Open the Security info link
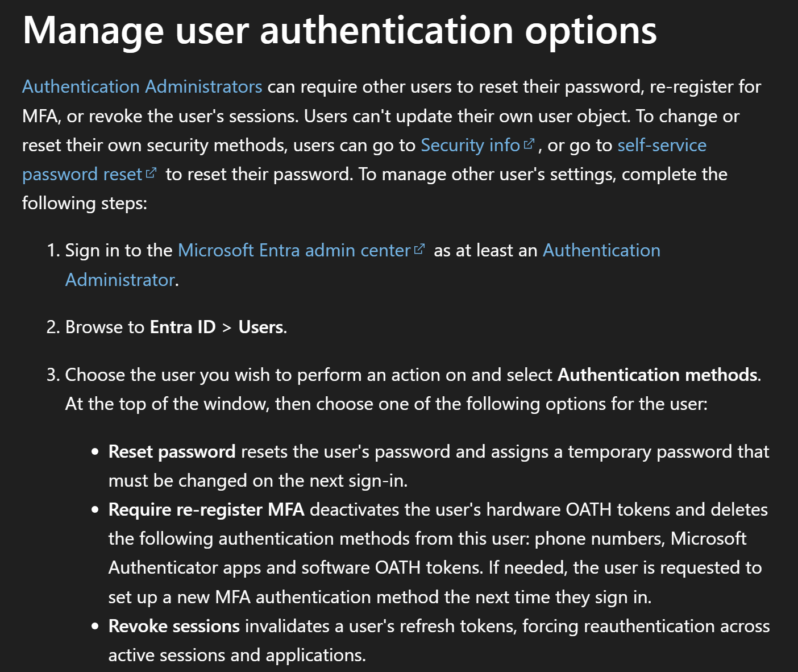This screenshot has height=672, width=798. tap(470, 146)
